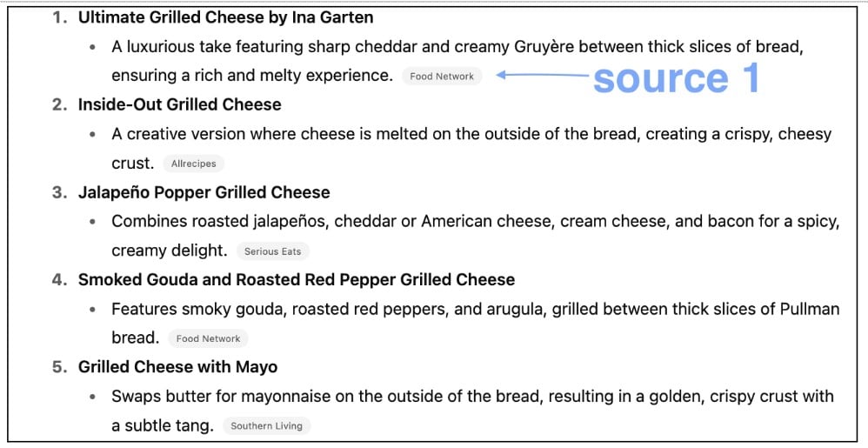
Task: Click the word "Gruyère" in the first description
Action: point(543,46)
